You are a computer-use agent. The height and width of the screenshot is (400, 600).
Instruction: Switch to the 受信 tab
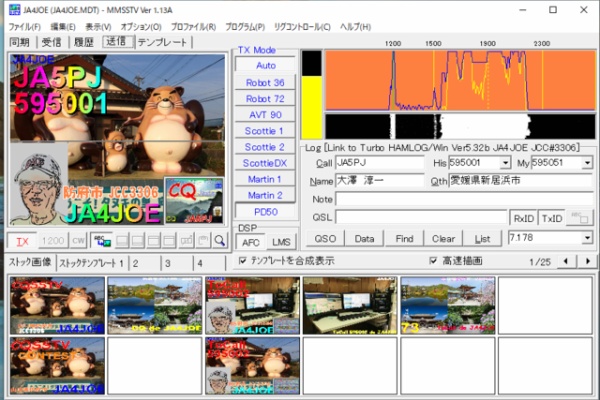52,42
